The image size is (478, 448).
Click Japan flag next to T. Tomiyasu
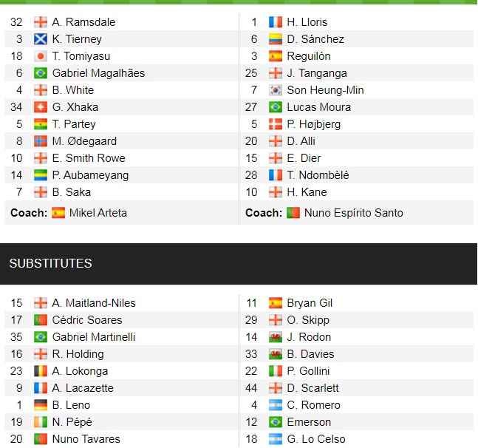41,56
